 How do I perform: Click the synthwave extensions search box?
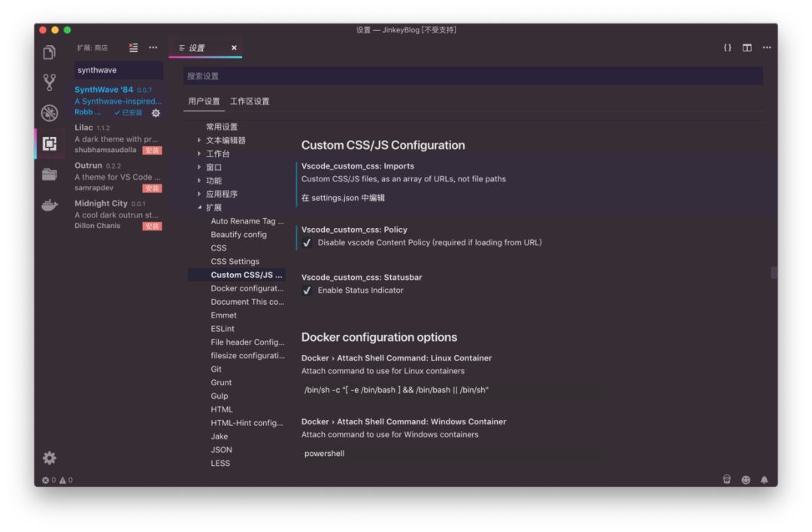[x=119, y=70]
